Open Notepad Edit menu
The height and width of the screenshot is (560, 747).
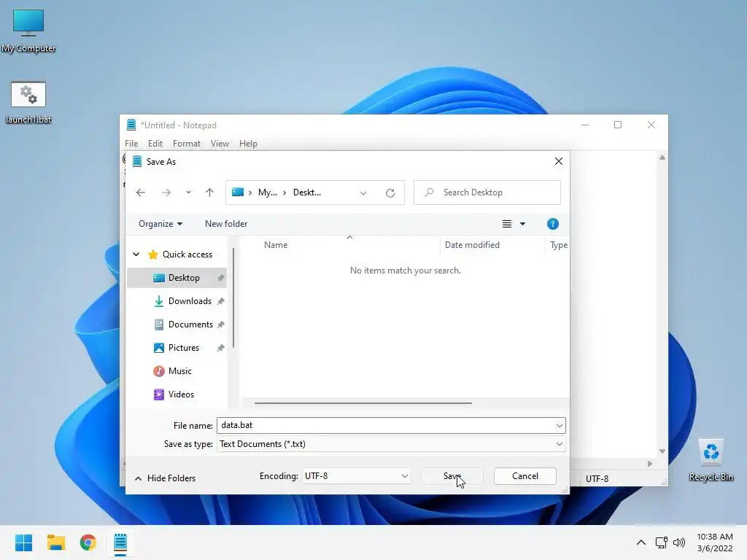pos(155,144)
